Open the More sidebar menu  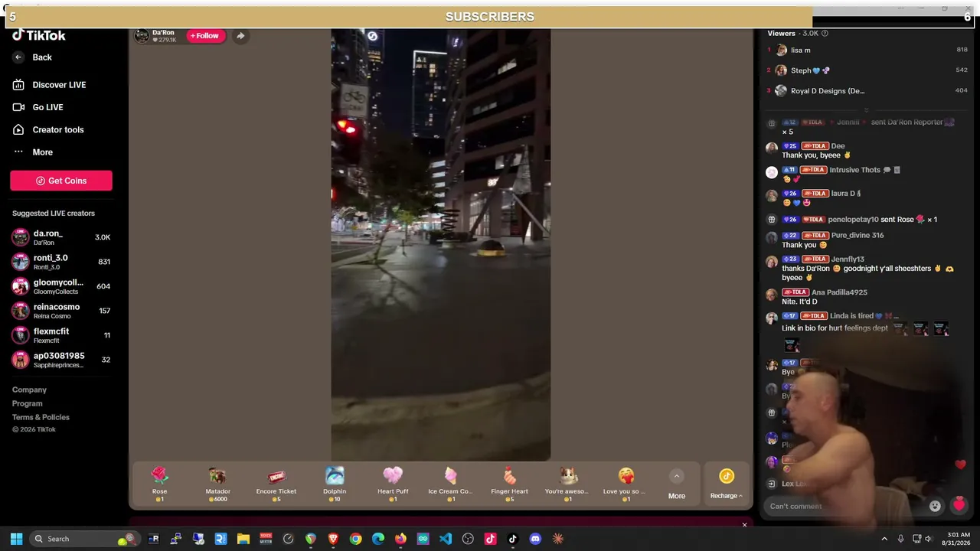32,152
